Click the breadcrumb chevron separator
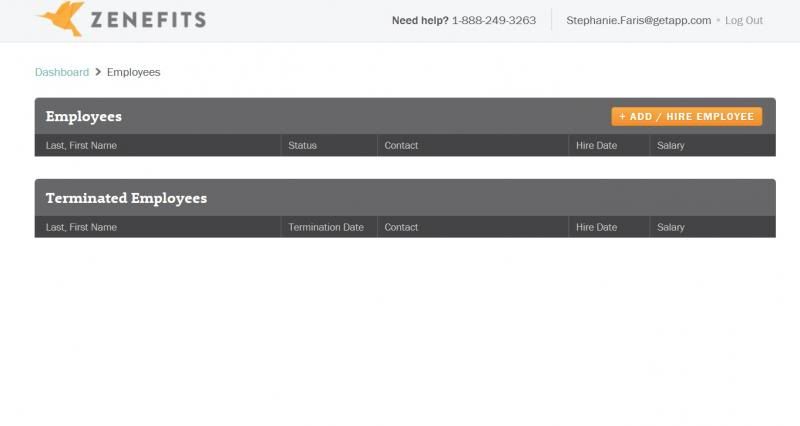The image size is (800, 426). [x=98, y=72]
